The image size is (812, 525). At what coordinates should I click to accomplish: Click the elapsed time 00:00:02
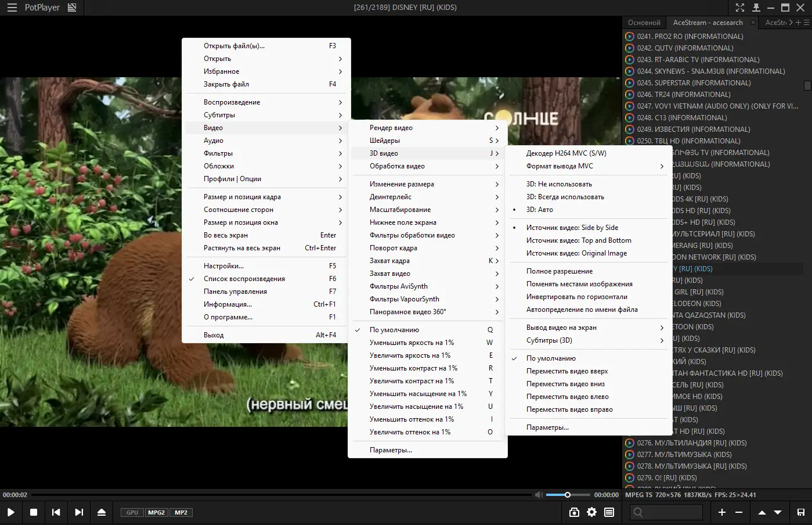click(x=15, y=495)
